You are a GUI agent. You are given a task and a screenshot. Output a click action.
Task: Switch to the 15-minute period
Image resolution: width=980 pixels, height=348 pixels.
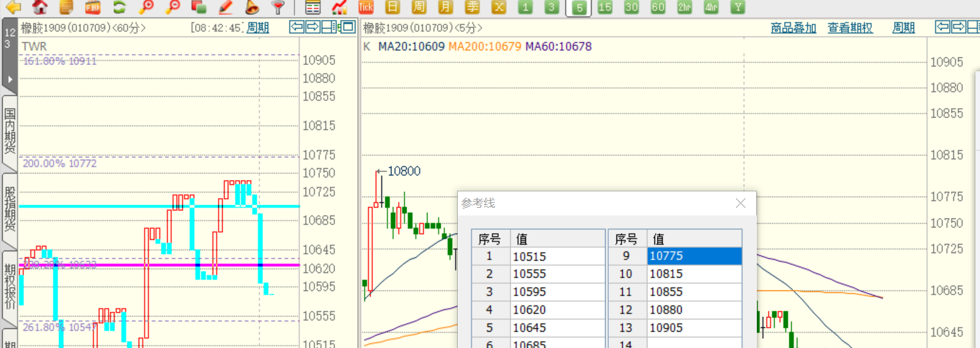pyautogui.click(x=605, y=8)
